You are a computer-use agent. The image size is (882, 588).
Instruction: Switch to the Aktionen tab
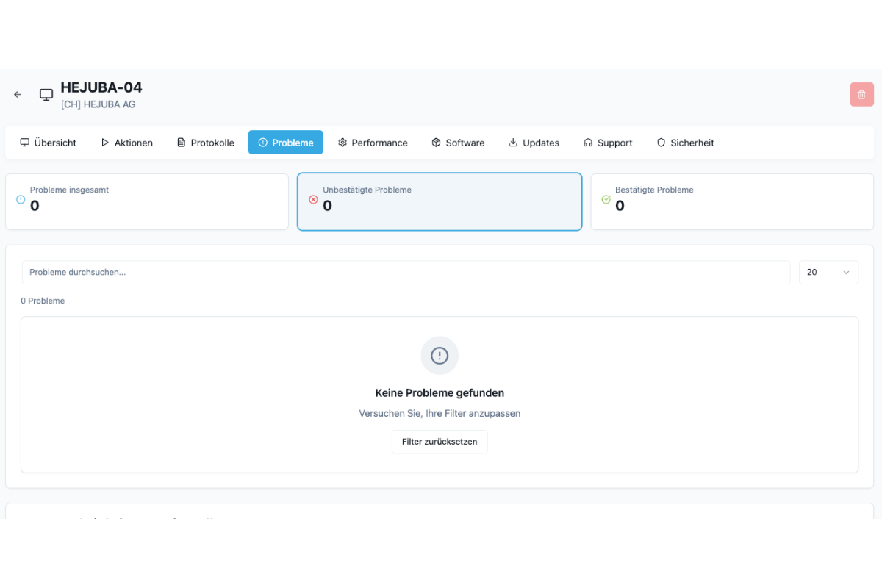(126, 143)
